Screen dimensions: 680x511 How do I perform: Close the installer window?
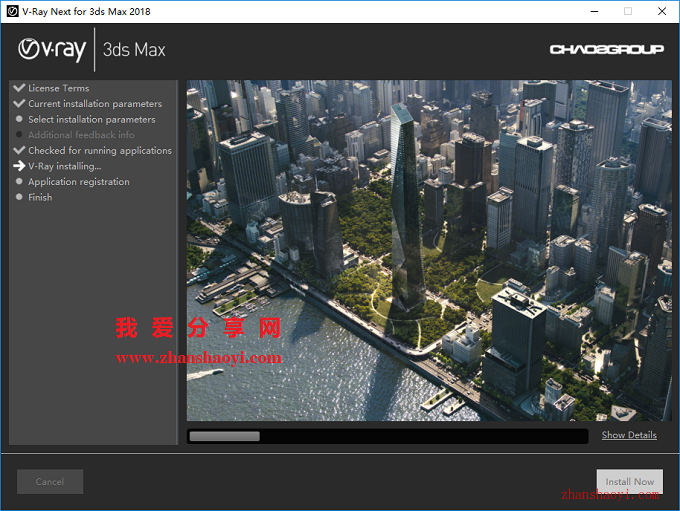pyautogui.click(x=662, y=11)
